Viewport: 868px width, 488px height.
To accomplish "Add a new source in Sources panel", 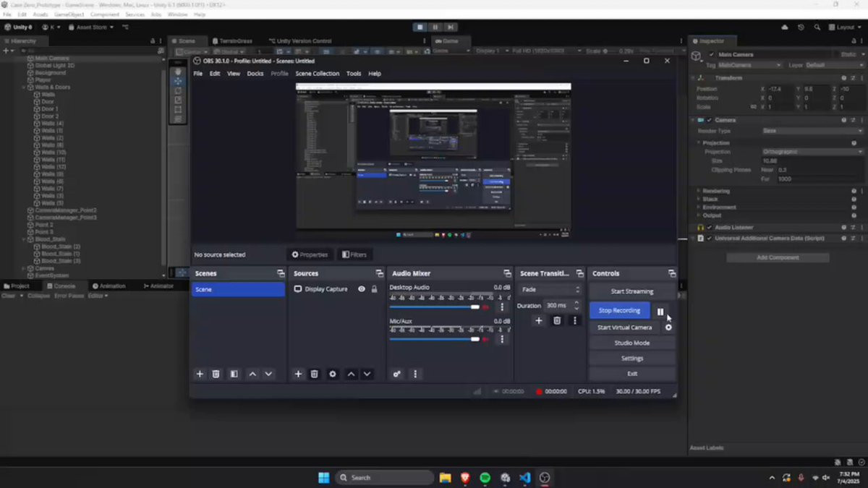I will coord(298,374).
